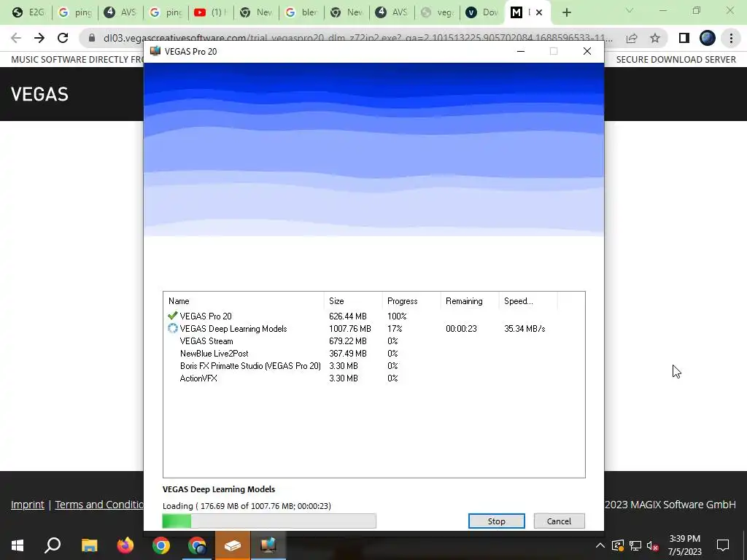The width and height of the screenshot is (747, 560).
Task: Click the 00:00:23 remaining time cell
Action: pos(461,329)
